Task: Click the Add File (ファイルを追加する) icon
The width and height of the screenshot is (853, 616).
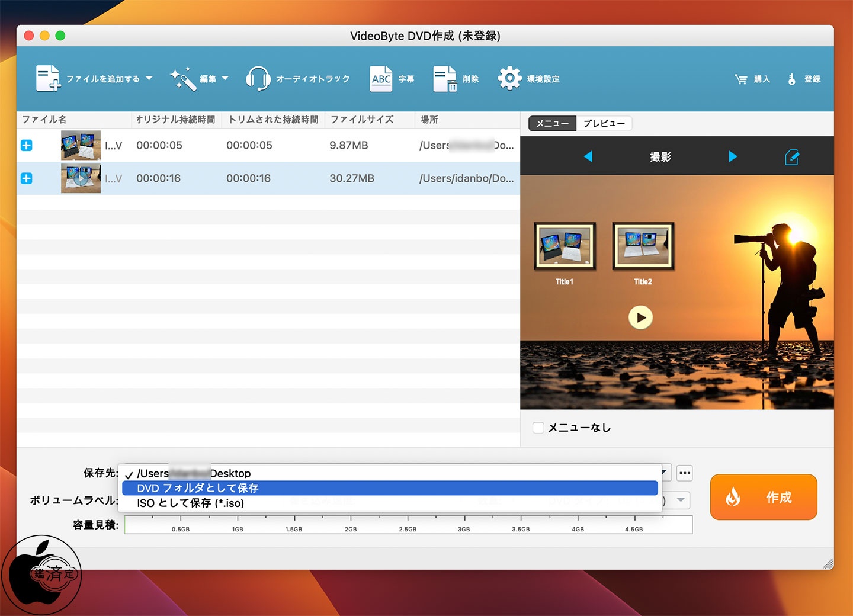Action: coord(48,78)
